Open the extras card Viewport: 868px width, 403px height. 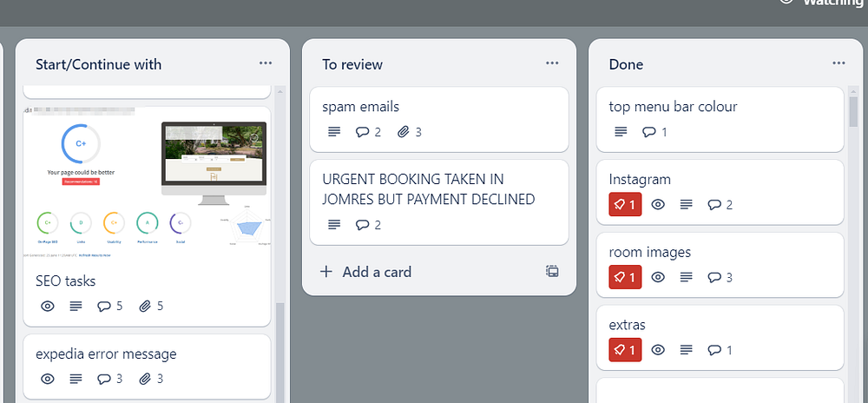tap(720, 337)
